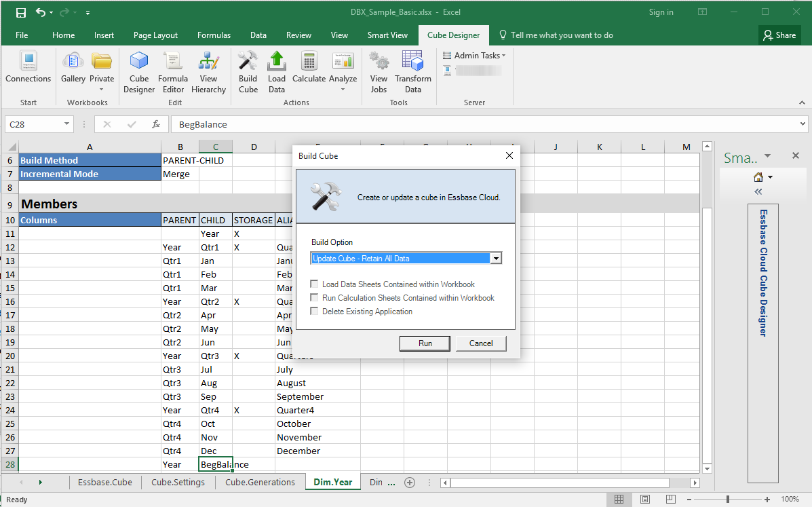Expand the Admin Tasks dropdown
Viewport: 812px width, 507px height.
(475, 56)
